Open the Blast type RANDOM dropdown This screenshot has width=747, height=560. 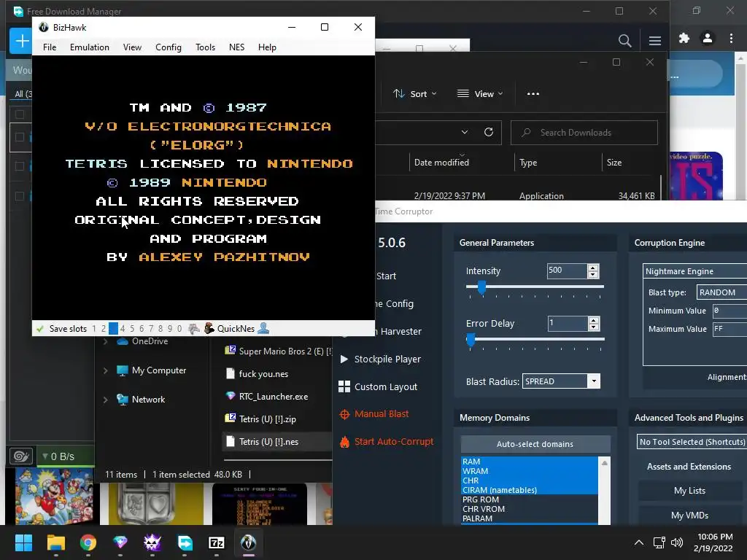[x=721, y=292]
